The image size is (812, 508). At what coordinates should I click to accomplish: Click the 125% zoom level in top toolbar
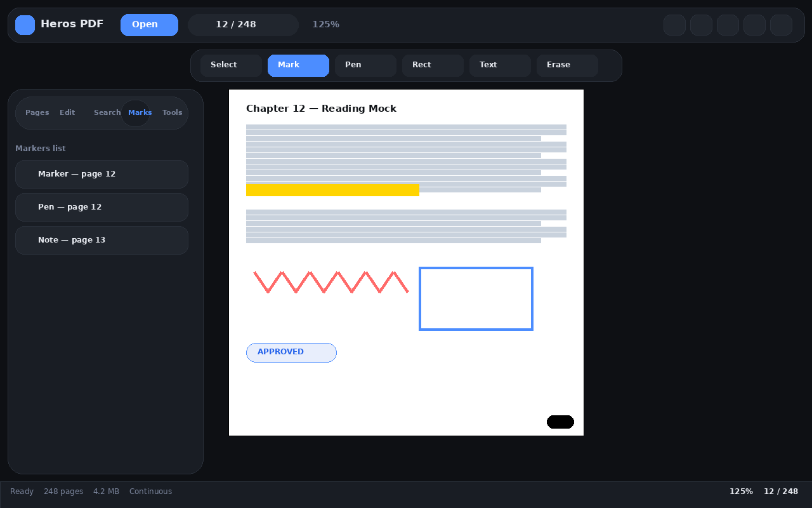coord(325,25)
